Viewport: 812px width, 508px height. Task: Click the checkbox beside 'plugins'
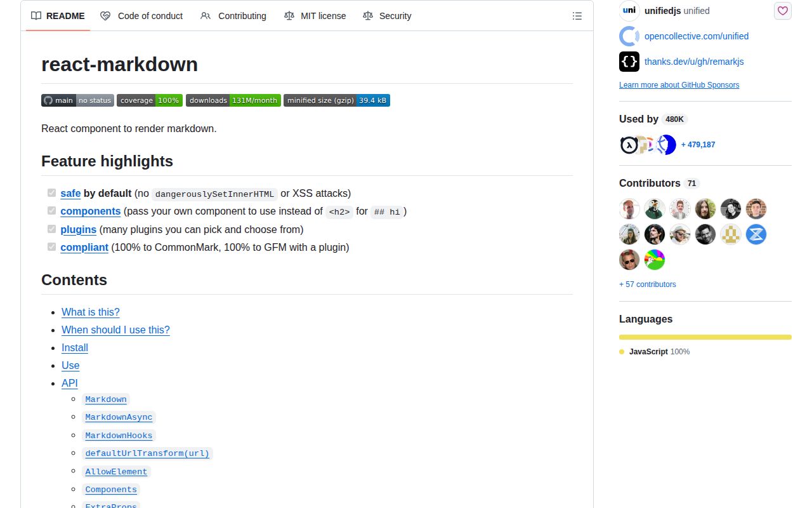coord(52,229)
